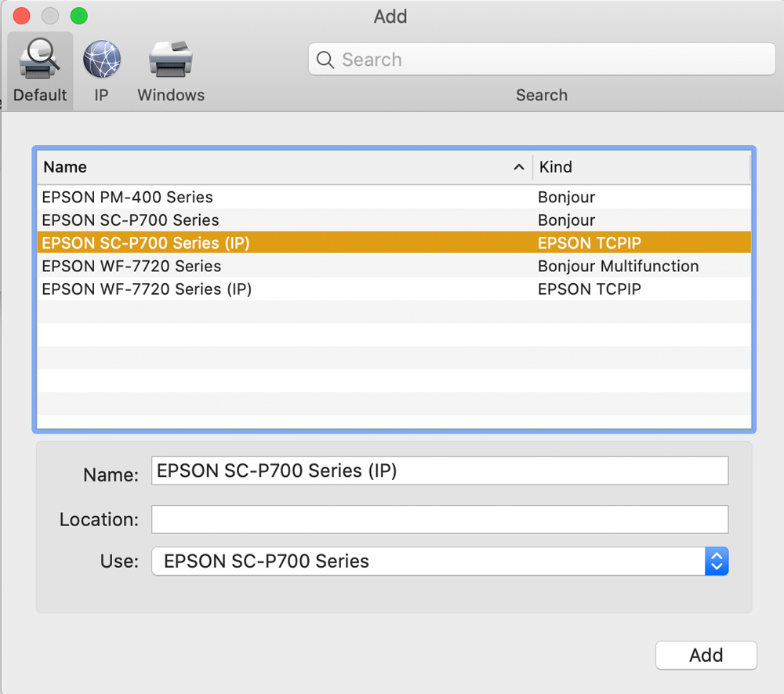
Task: Click the yellow minimize window button
Action: coord(50,16)
